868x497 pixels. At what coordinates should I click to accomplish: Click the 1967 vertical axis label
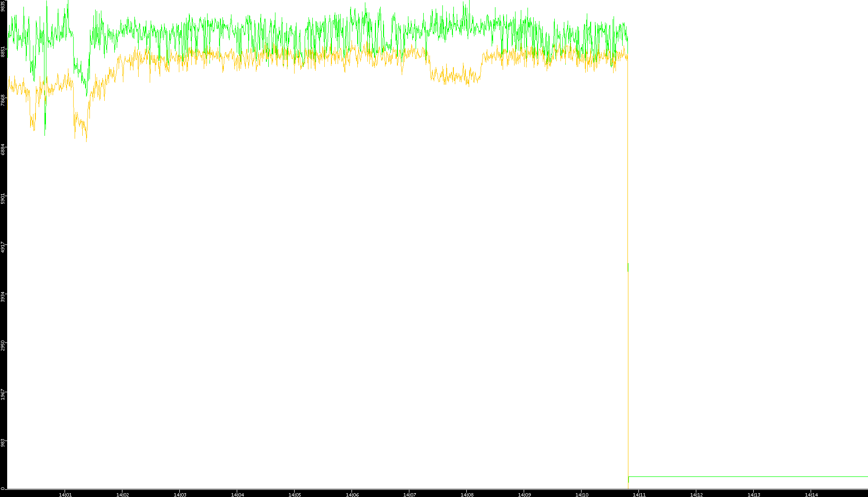[3, 394]
